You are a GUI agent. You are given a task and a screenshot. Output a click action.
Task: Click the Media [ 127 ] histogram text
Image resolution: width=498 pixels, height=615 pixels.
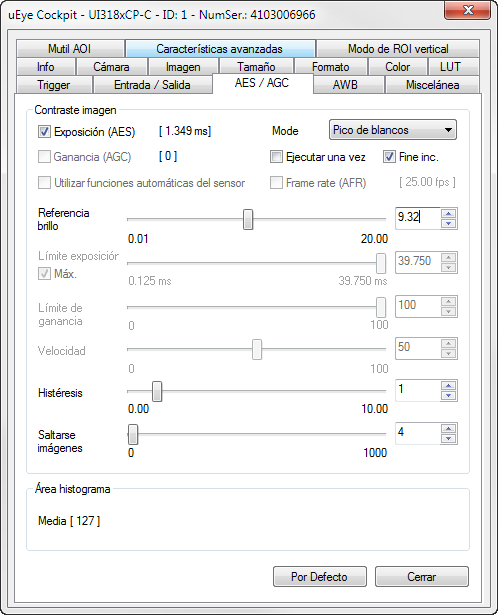point(69,521)
